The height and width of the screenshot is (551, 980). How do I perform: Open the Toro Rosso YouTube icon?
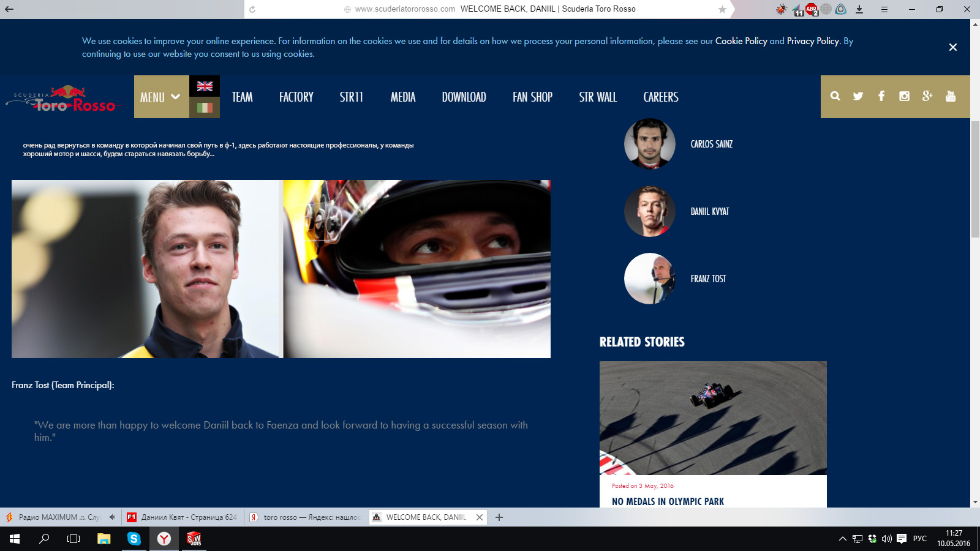click(x=951, y=96)
